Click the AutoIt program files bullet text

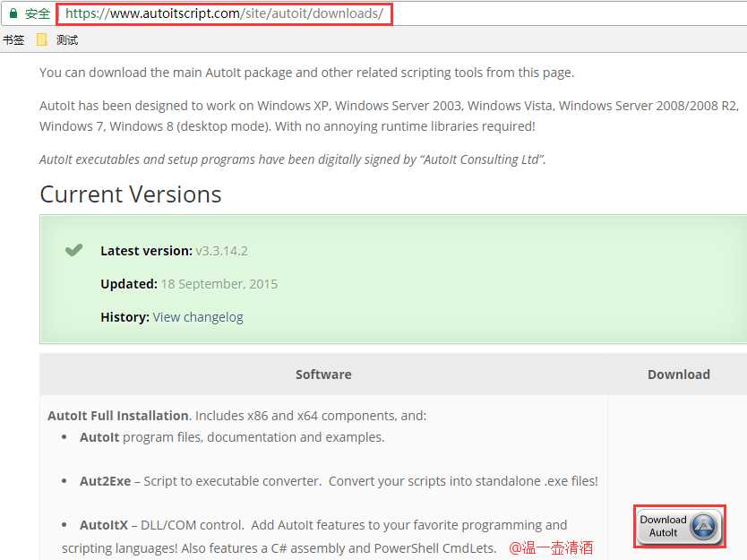(232, 437)
